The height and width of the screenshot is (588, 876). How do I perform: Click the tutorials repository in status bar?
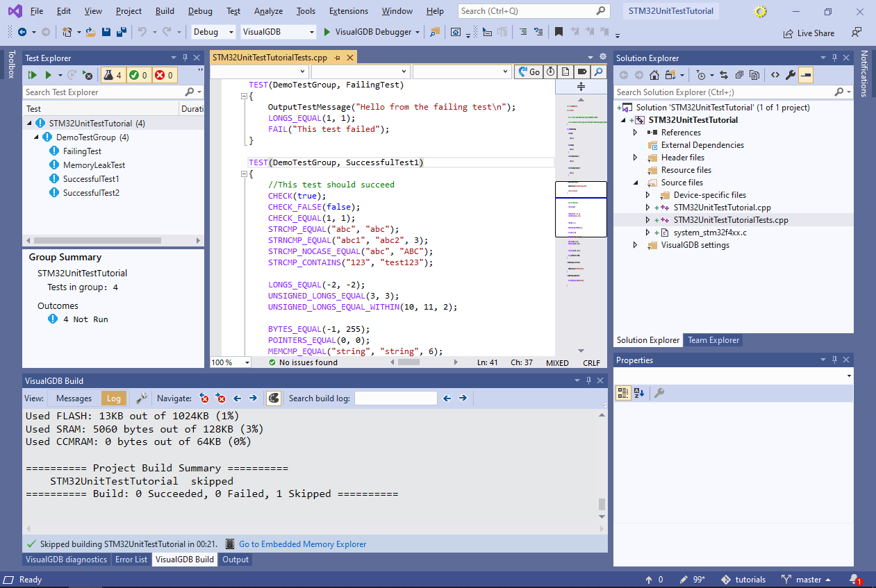click(743, 580)
